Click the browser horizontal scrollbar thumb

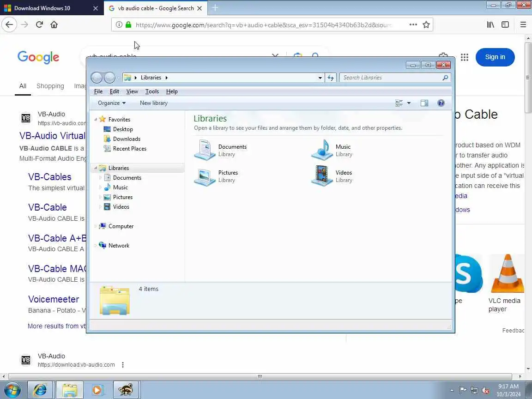(x=260, y=377)
